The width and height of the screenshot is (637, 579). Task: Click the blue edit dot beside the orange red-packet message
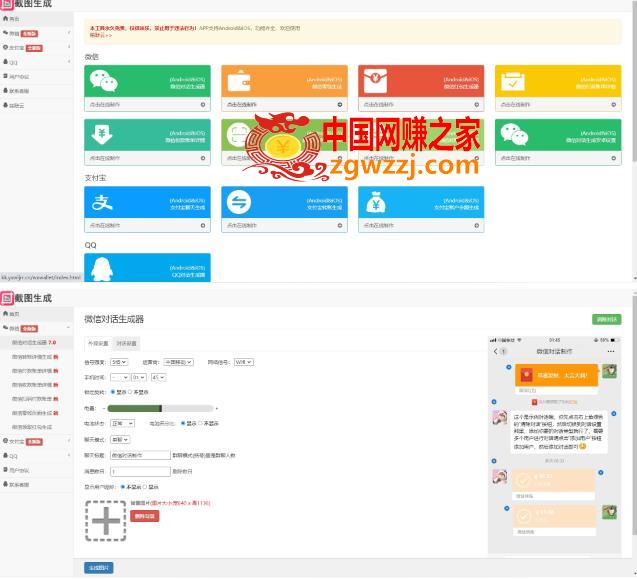[x=509, y=367]
